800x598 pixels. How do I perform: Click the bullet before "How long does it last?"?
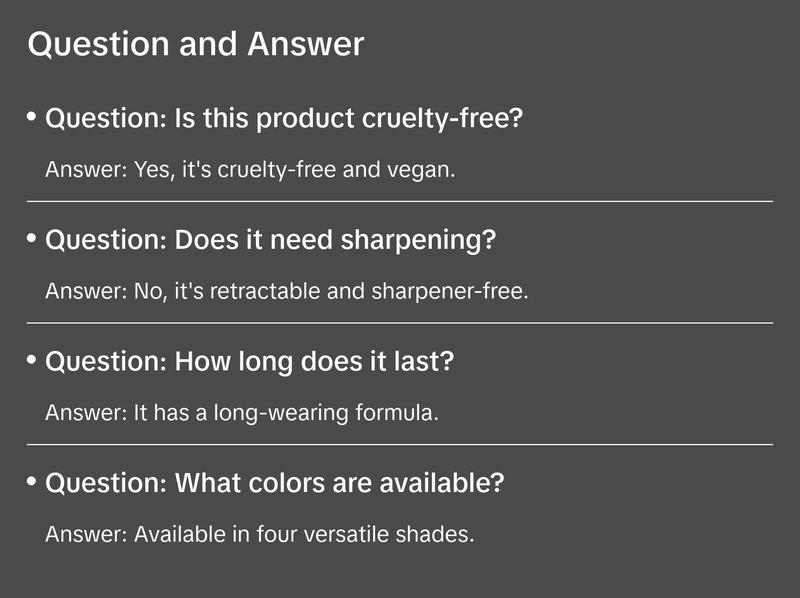pyautogui.click(x=32, y=361)
